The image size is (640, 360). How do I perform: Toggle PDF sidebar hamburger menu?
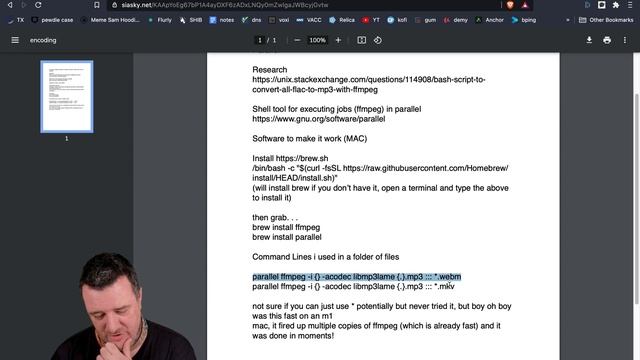coord(15,40)
